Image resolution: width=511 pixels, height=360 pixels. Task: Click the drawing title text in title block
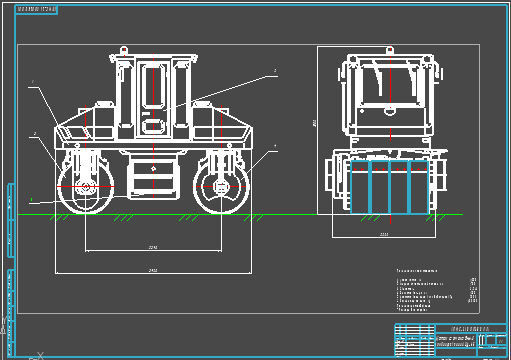[x=455, y=341]
